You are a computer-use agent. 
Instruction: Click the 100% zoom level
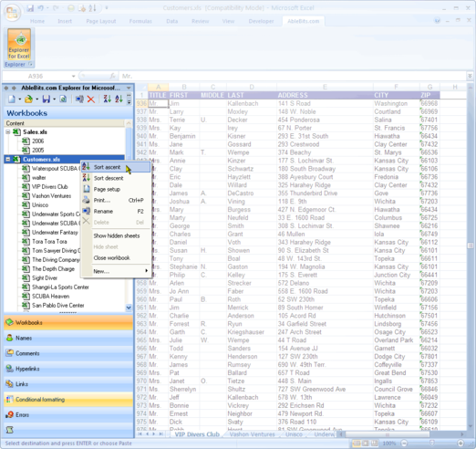389,444
